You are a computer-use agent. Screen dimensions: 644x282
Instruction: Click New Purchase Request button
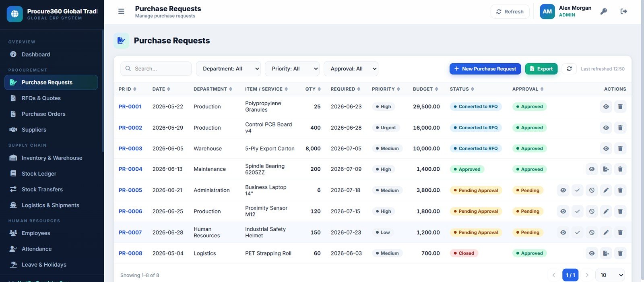click(x=485, y=69)
